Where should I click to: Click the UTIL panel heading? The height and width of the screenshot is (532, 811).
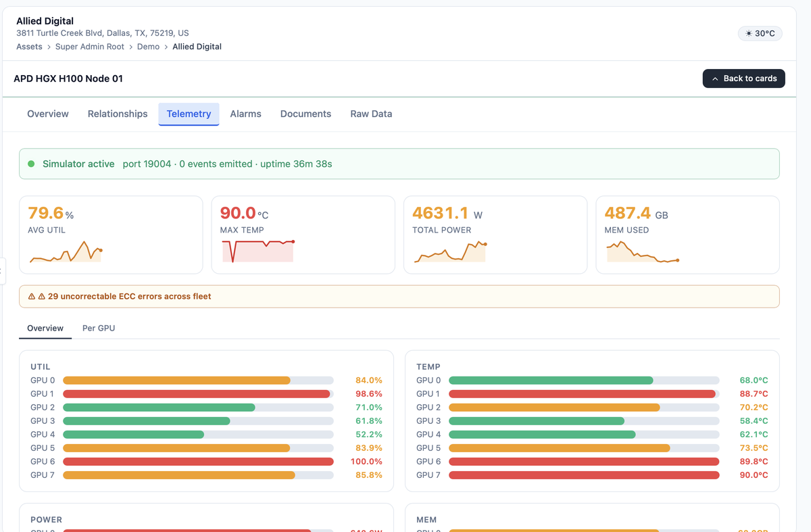click(x=41, y=366)
